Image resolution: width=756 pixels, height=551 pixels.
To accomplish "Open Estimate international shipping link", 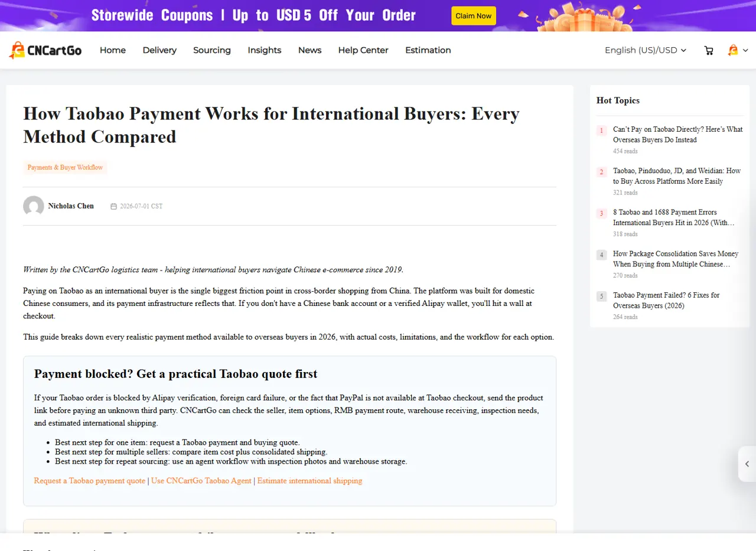I will 310,481.
